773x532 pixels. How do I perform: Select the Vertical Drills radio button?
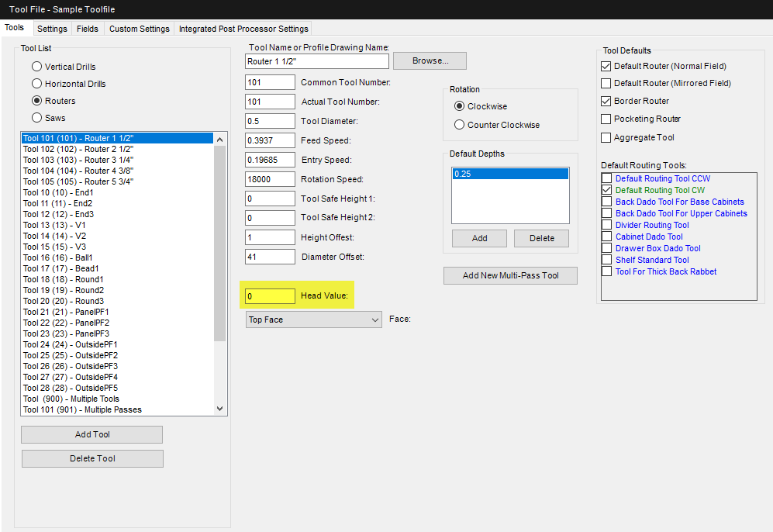(x=36, y=67)
